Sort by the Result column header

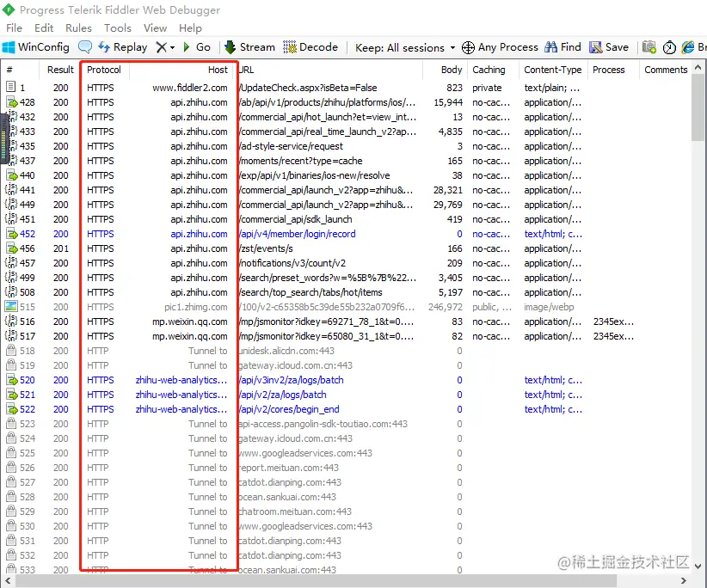[60, 70]
